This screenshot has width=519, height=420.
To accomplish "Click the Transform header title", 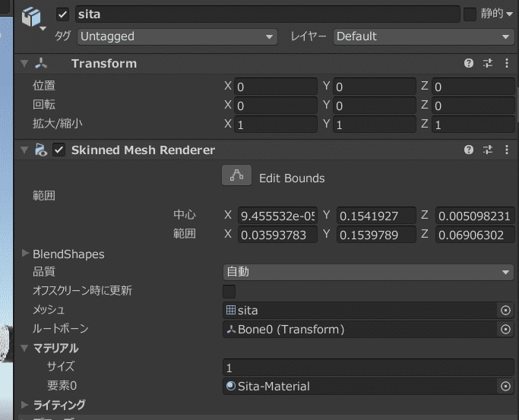I will 104,63.
